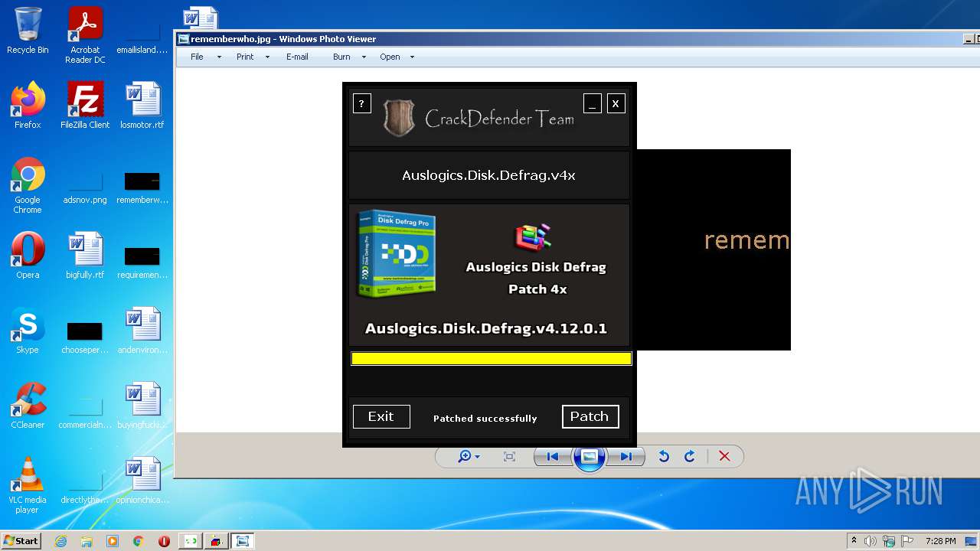980x551 pixels.
Task: Expand Burn menu dropdown arrow
Action: 364,57
